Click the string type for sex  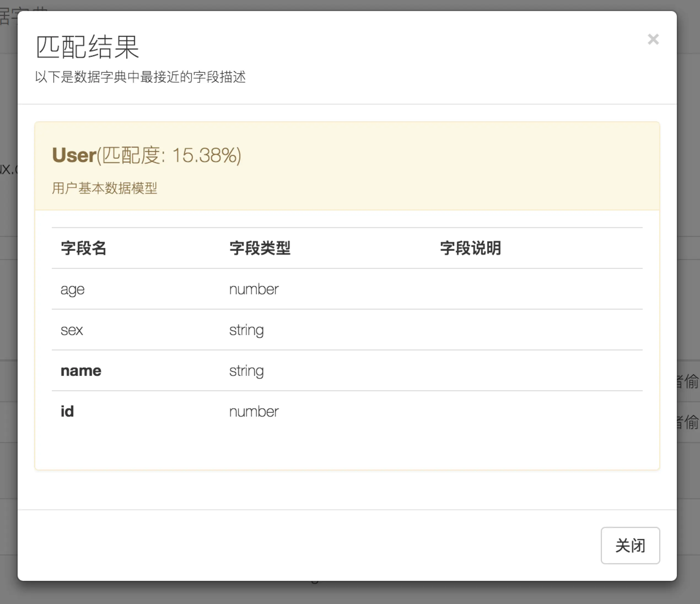point(246,330)
